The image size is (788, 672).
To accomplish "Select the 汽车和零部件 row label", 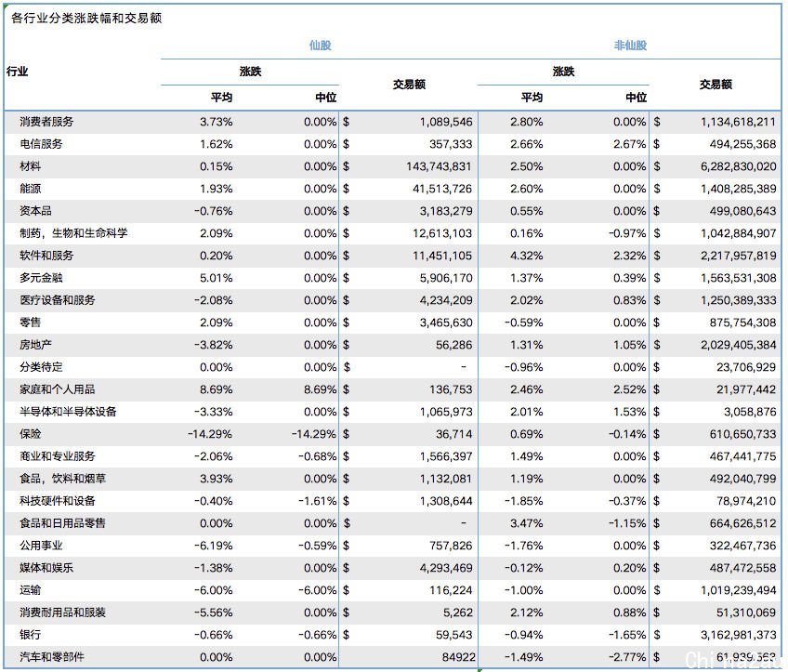I will [52, 657].
